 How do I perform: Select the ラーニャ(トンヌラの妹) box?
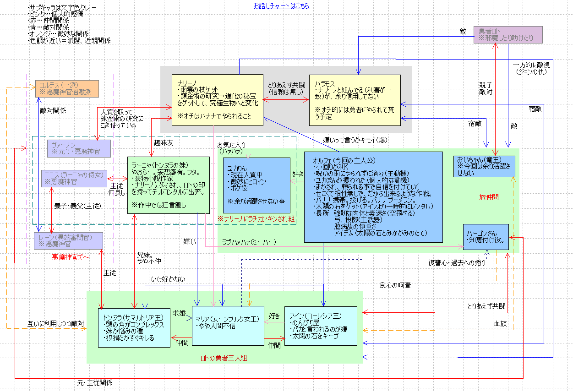[168, 185]
